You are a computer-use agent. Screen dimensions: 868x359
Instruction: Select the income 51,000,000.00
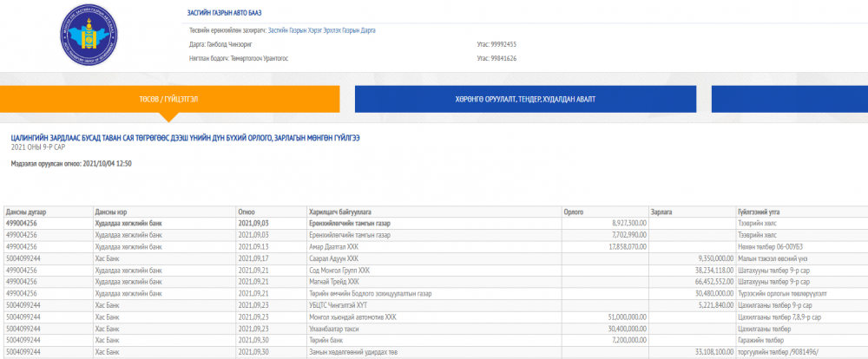click(628, 317)
